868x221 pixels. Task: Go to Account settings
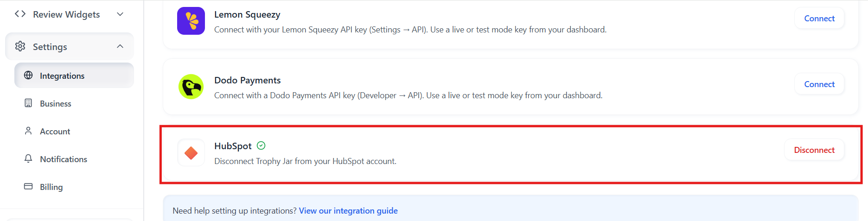[x=74, y=131]
